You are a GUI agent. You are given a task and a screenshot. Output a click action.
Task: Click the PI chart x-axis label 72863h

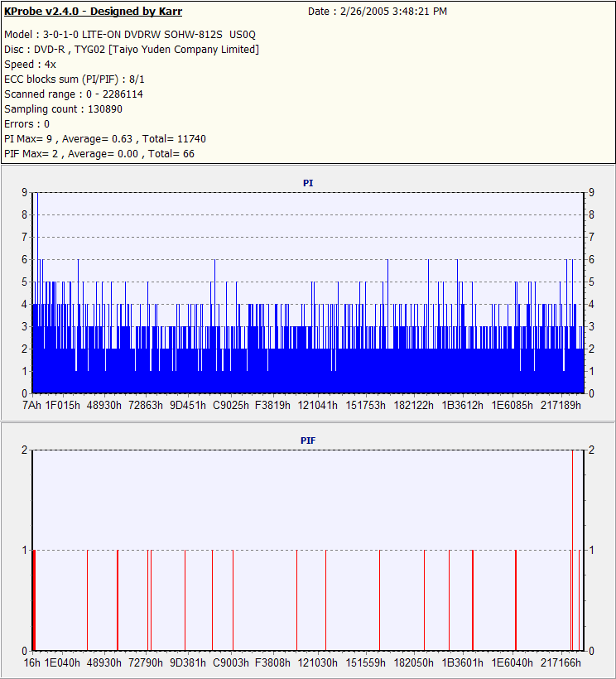coord(146,405)
